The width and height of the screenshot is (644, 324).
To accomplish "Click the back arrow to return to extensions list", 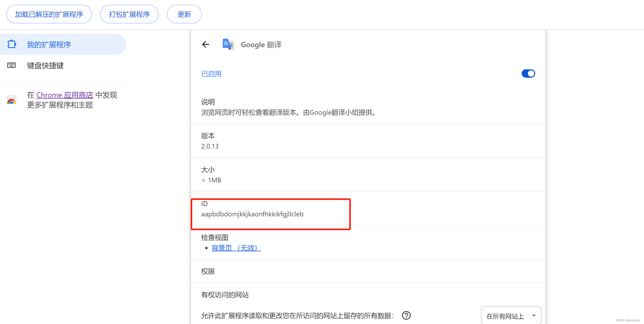I will [206, 44].
